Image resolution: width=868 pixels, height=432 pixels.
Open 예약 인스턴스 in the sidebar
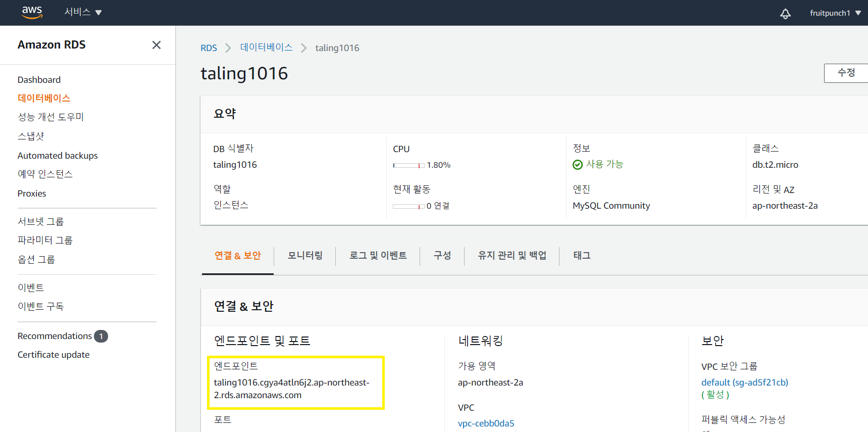45,174
